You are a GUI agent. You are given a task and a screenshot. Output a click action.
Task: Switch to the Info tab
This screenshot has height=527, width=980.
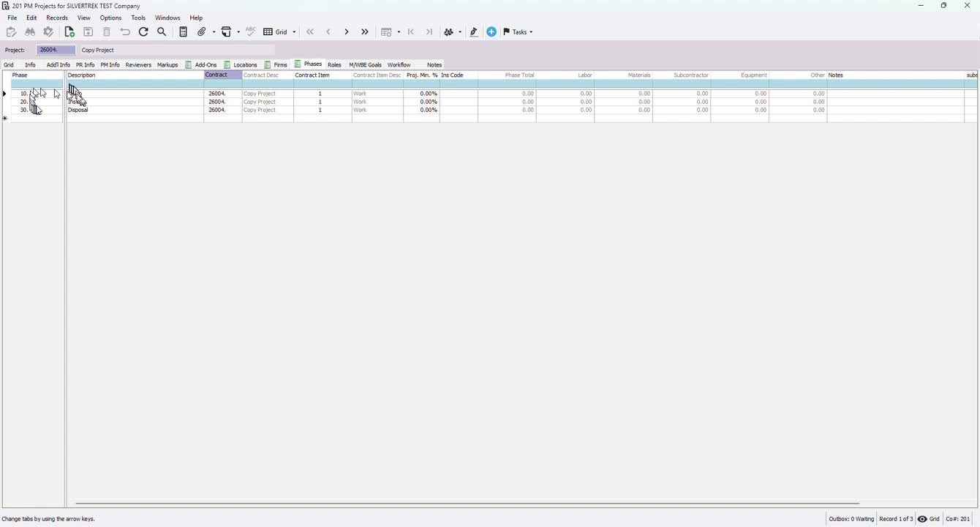pos(31,65)
